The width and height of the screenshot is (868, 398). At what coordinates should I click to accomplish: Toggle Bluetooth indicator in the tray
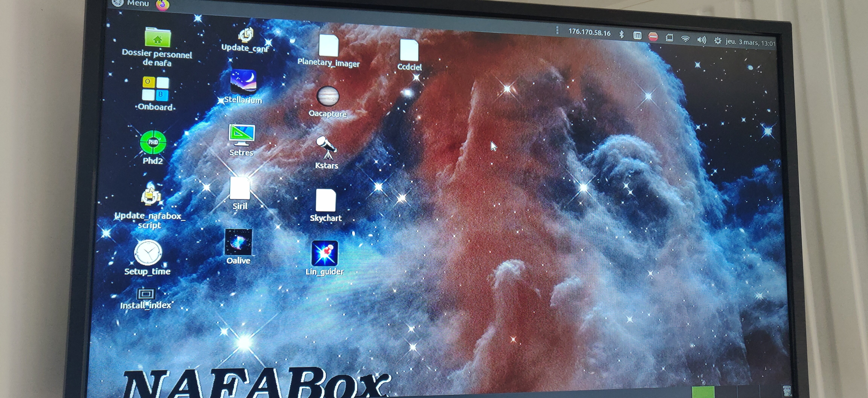click(621, 34)
